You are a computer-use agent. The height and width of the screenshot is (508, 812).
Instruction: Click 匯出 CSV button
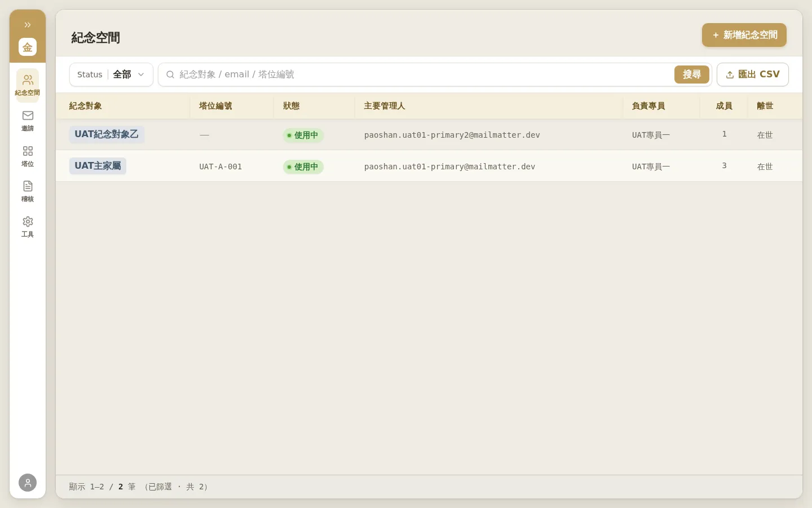point(753,75)
